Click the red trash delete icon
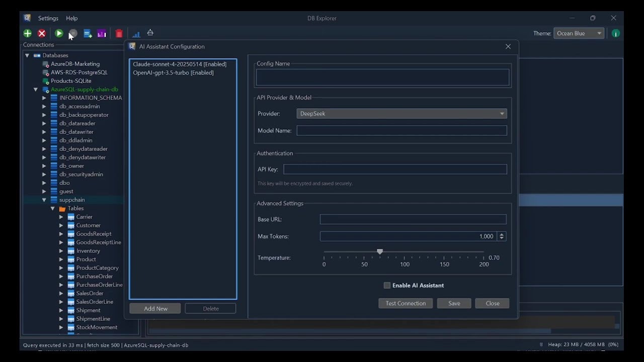644x362 pixels. (x=119, y=33)
